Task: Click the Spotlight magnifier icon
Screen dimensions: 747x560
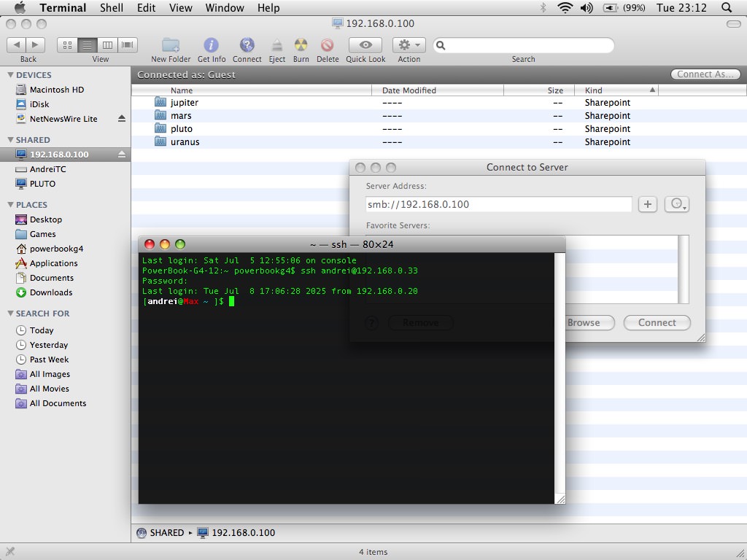Action: 727,7
